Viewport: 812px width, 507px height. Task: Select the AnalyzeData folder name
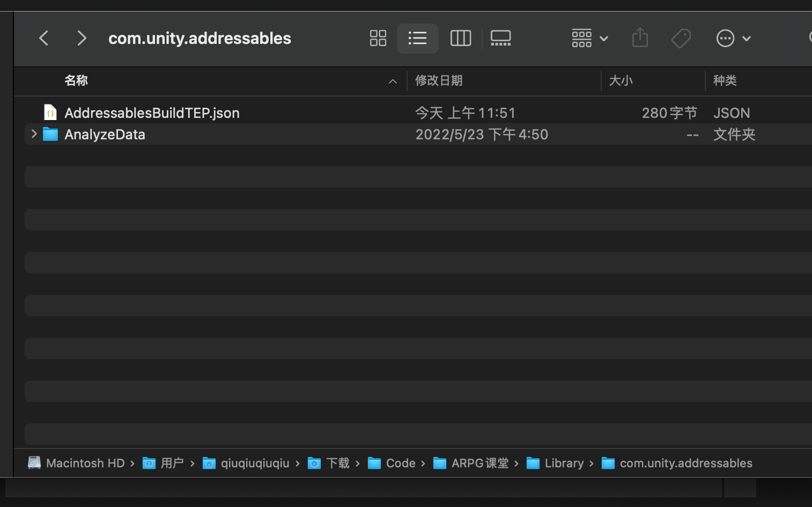click(x=105, y=135)
